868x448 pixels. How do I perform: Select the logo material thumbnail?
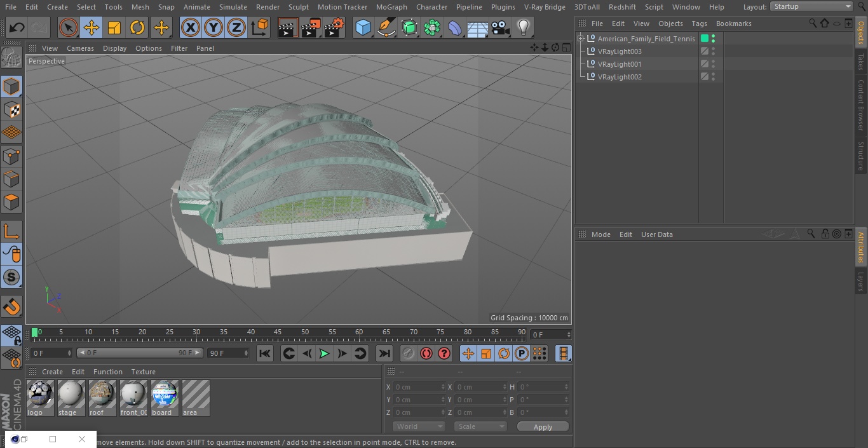point(40,398)
